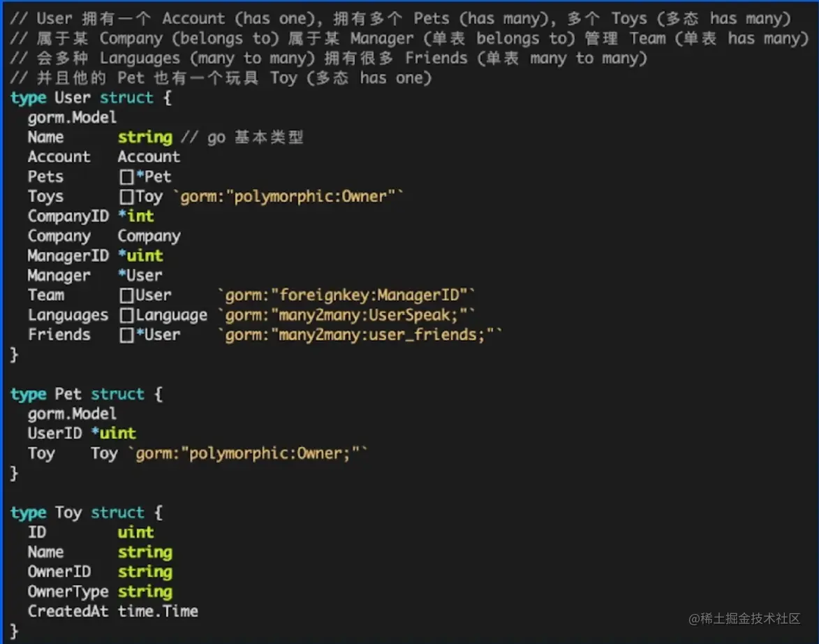Click the comment line about Pet's Toy "多态 has one"
819x644 pixels.
coord(221,78)
